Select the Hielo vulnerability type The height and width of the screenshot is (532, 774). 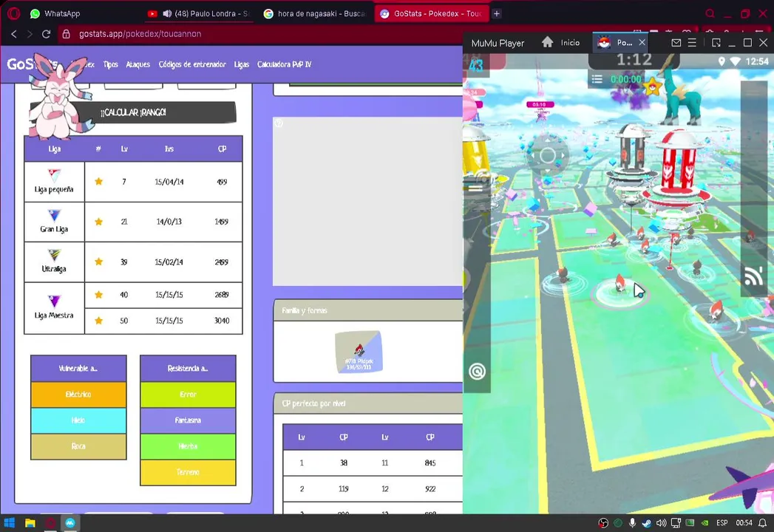click(x=78, y=420)
